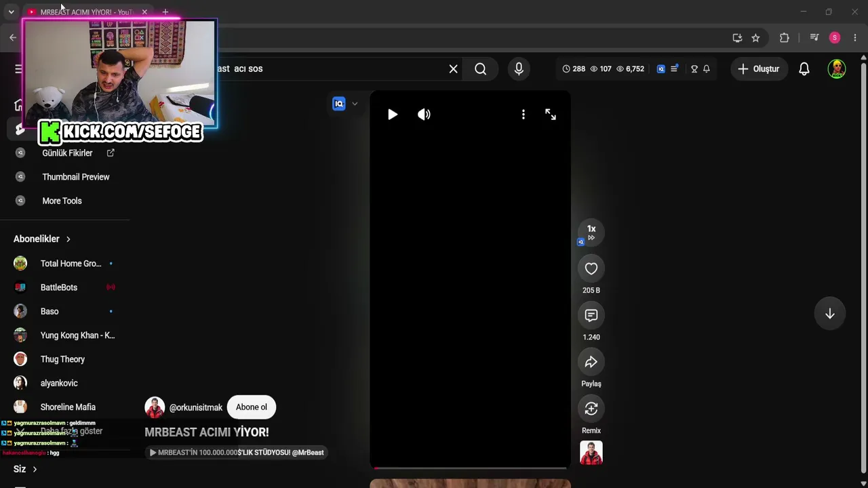This screenshot has width=868, height=488.
Task: Click the MRBEAST ACIMI YİYOR! title
Action: point(207,432)
